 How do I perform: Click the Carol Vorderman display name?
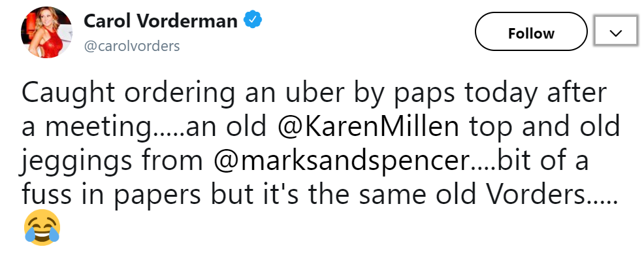pos(161,21)
